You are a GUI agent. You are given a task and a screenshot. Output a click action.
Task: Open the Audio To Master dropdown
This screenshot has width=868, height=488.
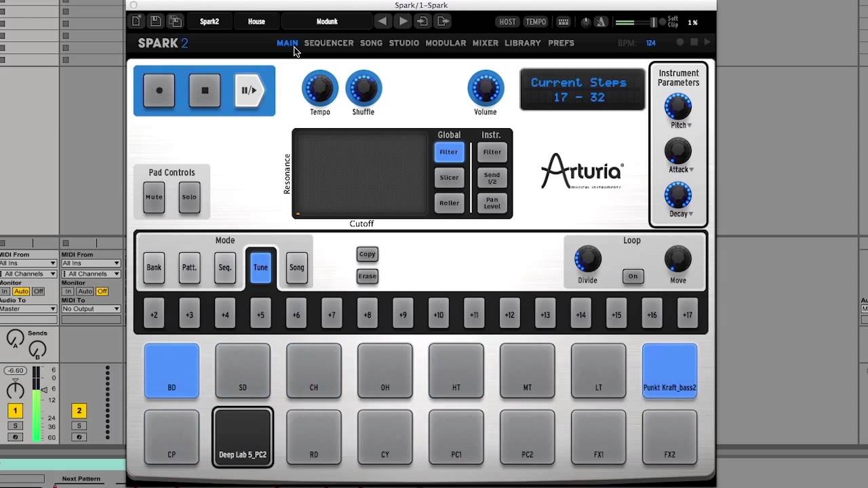tap(28, 309)
